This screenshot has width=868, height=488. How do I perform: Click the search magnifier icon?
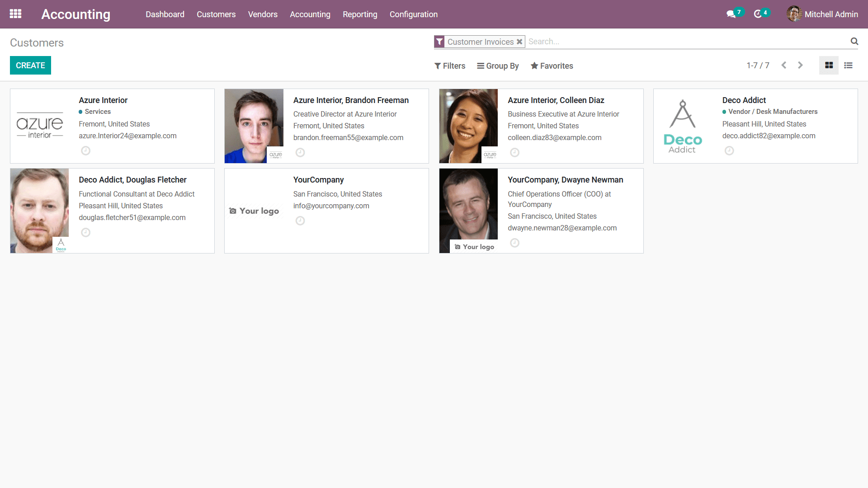point(854,42)
